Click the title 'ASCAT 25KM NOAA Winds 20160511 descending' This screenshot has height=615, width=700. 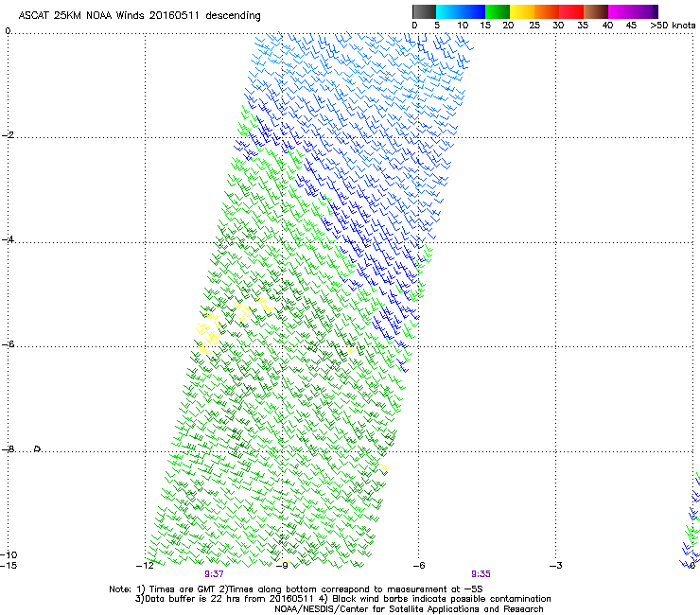(x=139, y=16)
